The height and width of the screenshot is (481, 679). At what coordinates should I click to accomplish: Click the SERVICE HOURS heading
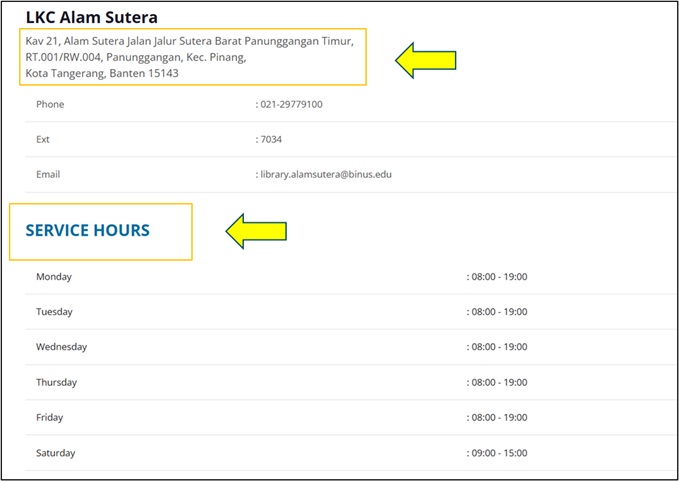[x=88, y=231]
